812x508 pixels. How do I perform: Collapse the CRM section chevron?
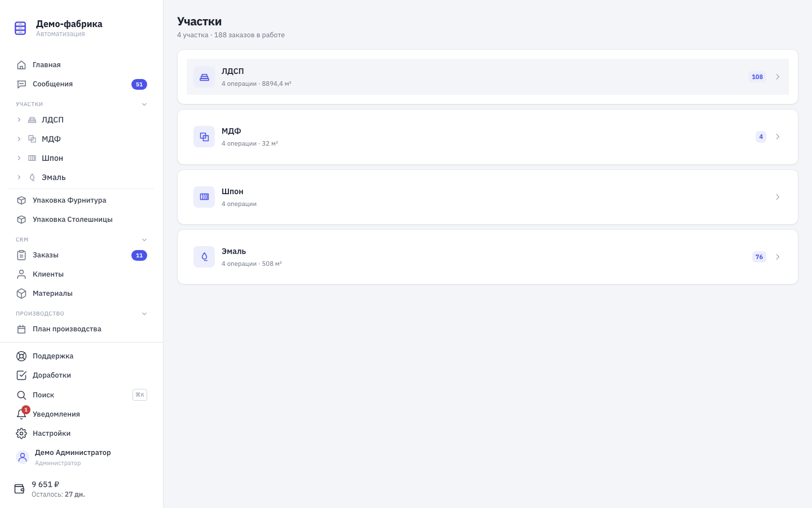[x=144, y=240]
